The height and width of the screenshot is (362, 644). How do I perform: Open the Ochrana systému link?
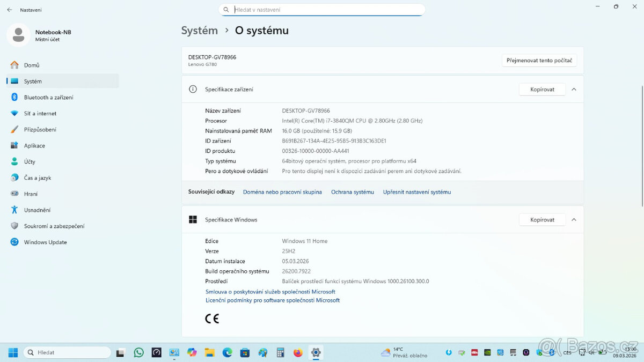[353, 191]
